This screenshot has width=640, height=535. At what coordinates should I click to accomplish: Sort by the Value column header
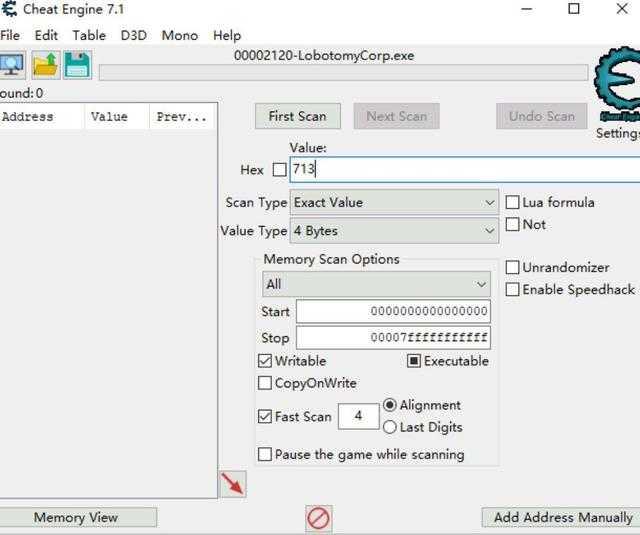(117, 117)
